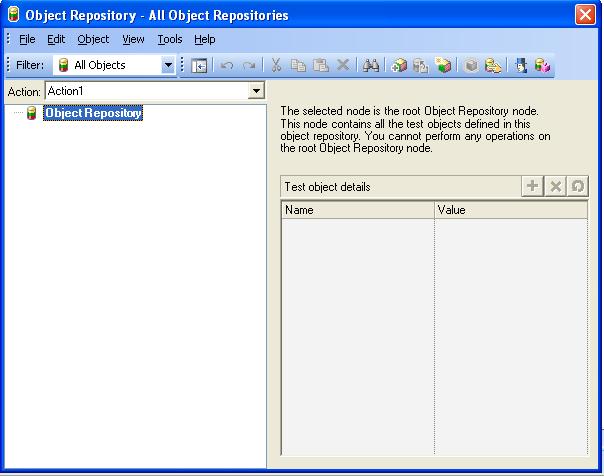Image resolution: width=604 pixels, height=476 pixels.
Task: Click the title bar repository icon
Action: (x=13, y=15)
